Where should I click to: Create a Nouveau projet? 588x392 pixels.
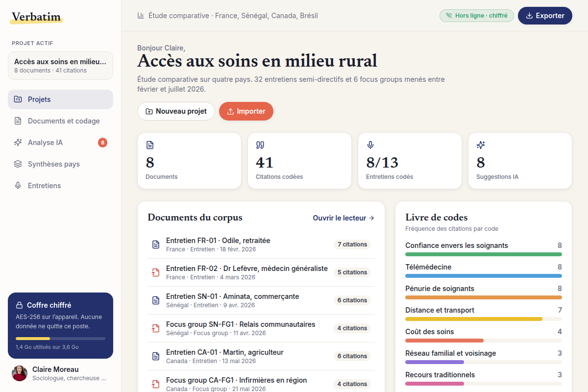point(176,111)
